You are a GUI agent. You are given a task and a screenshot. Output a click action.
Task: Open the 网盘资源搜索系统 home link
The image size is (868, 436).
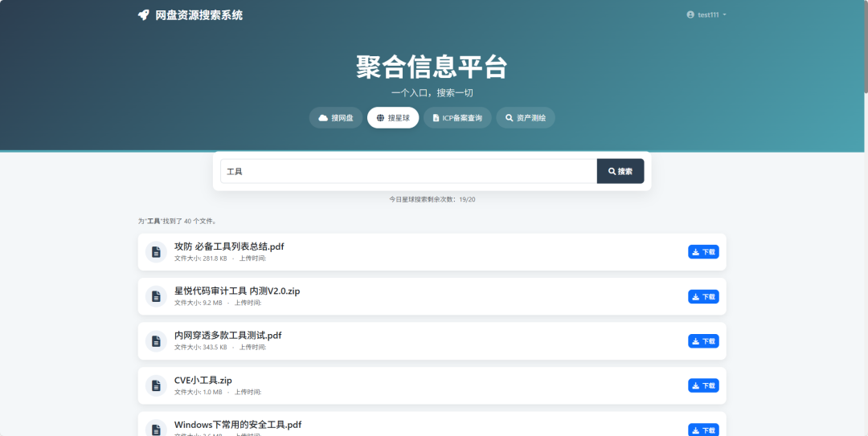click(x=190, y=15)
